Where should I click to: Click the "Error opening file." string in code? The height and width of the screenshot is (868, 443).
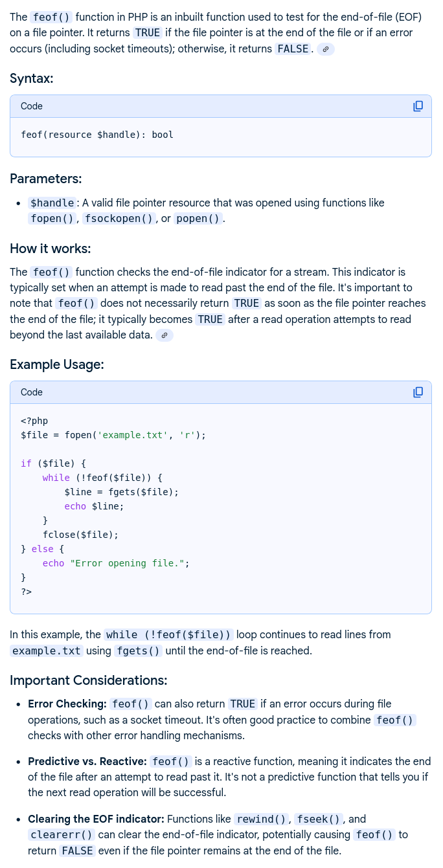pos(127,563)
